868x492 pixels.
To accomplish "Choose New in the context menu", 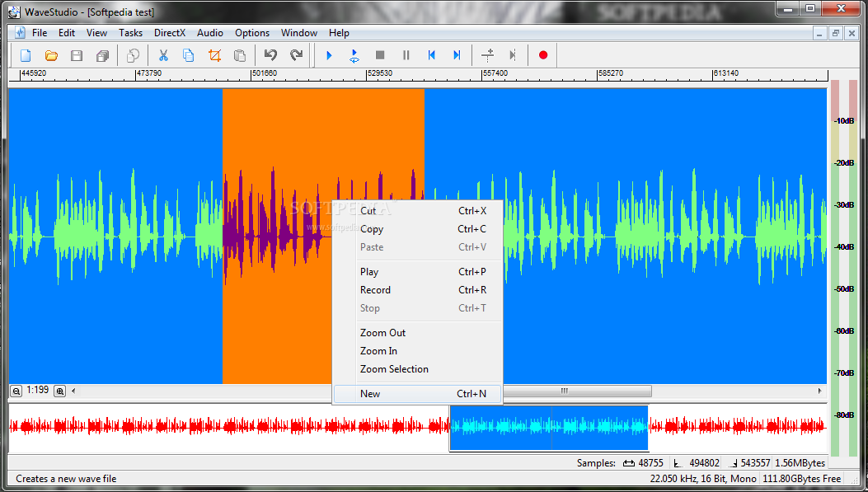I will pos(418,393).
